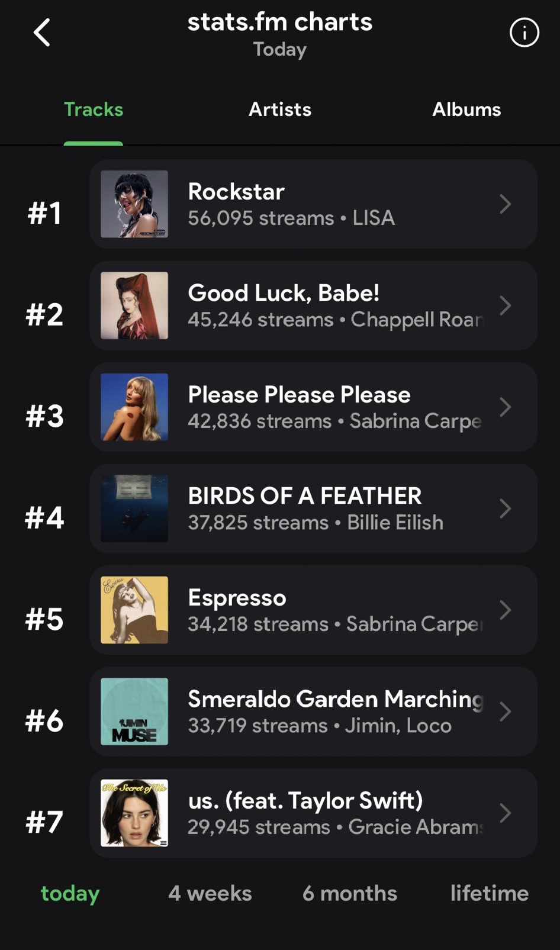Select the 4 weeks time range
Screen dimensions: 560x950
[x=210, y=893]
